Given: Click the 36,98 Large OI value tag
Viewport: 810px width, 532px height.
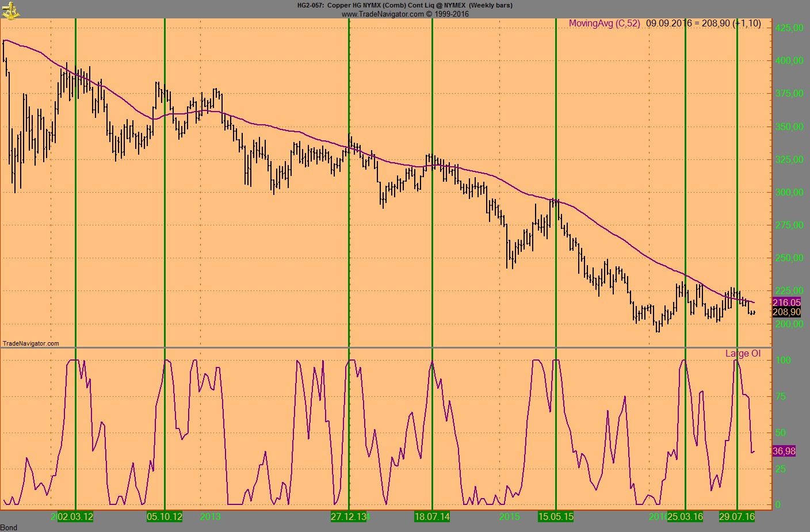Looking at the screenshot, I should pyautogui.click(x=784, y=451).
